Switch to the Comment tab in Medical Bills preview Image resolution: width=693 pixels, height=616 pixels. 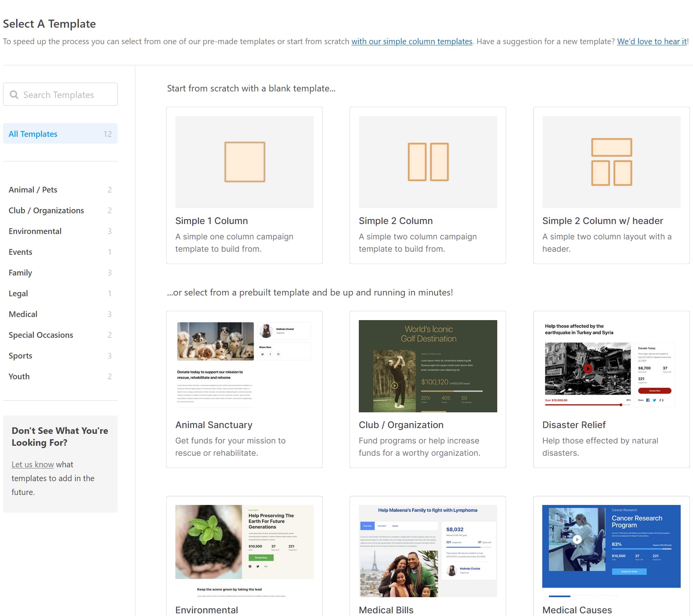[382, 526]
